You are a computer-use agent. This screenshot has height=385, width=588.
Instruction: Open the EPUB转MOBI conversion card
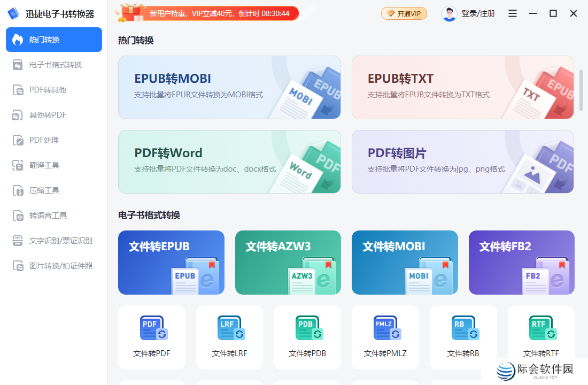tap(229, 87)
